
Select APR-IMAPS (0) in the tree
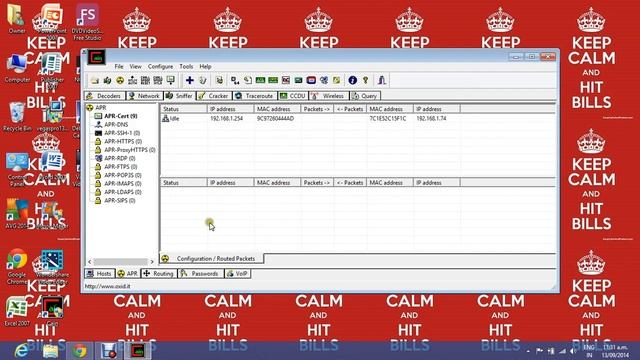click(118, 184)
